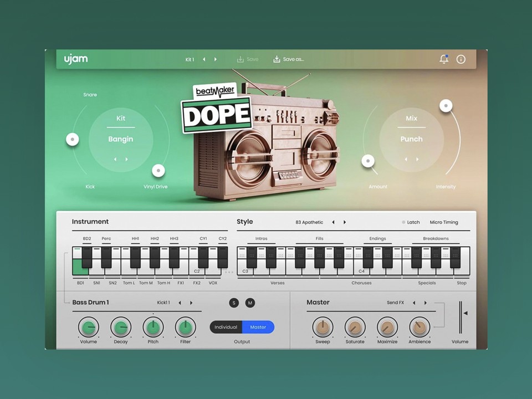Image resolution: width=532 pixels, height=399 pixels.
Task: Solo Bass Drum 1 with the S icon
Action: [234, 303]
